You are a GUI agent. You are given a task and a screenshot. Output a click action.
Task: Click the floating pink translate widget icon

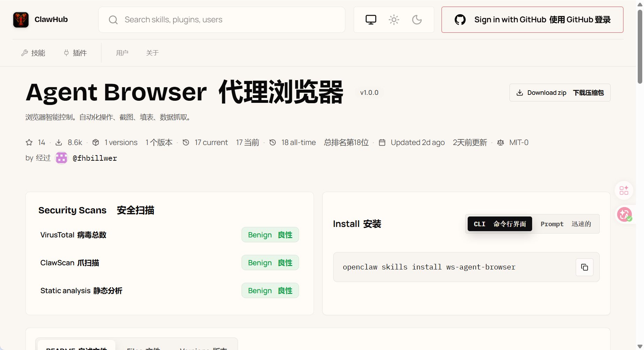[x=624, y=214]
